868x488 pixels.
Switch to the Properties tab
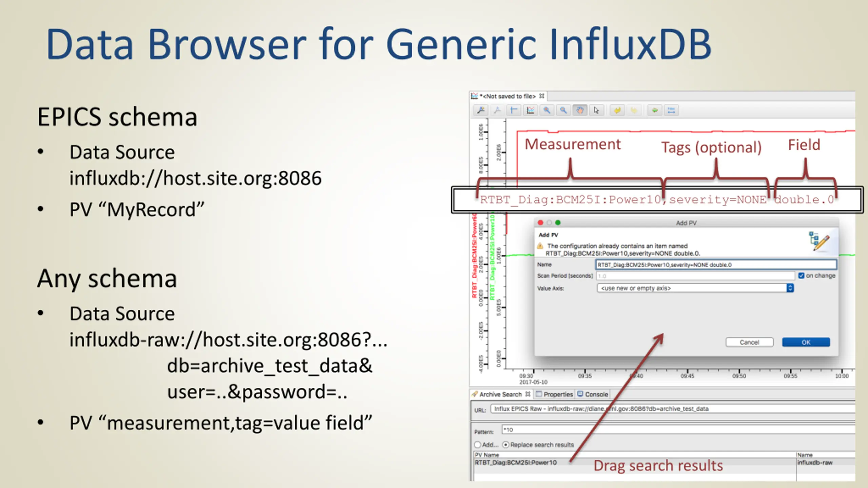click(555, 394)
